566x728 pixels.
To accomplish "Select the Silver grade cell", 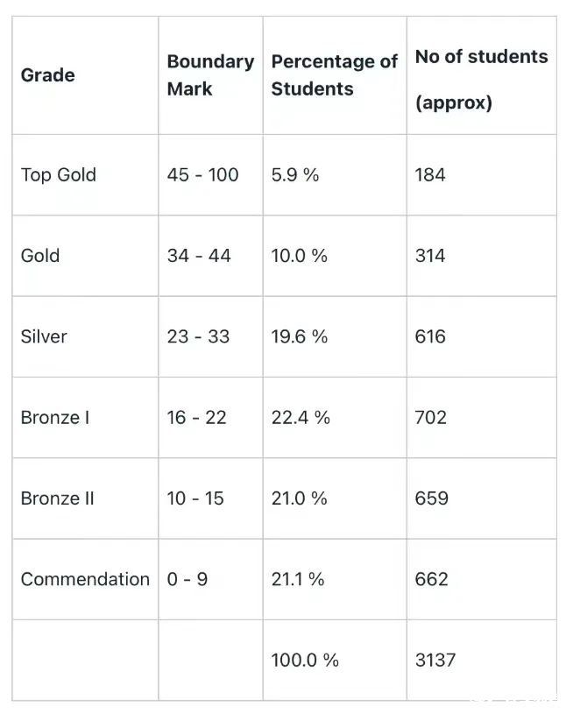I will click(44, 336).
